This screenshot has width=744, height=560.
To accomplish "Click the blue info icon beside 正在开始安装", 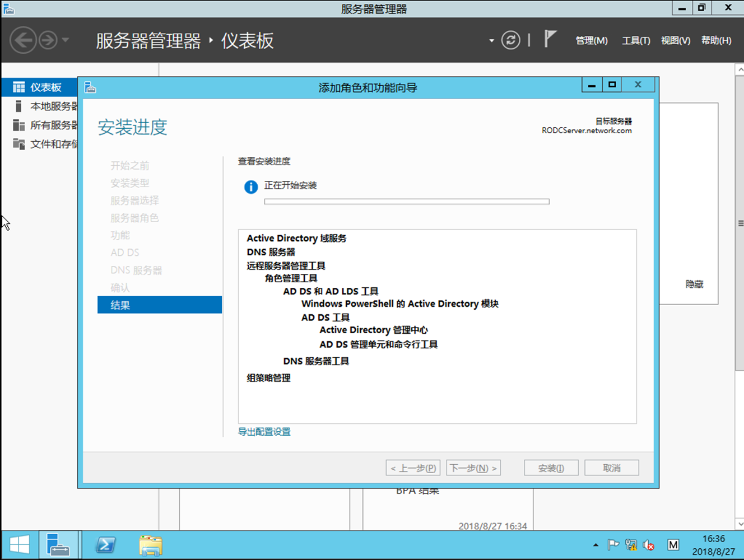I will click(251, 187).
